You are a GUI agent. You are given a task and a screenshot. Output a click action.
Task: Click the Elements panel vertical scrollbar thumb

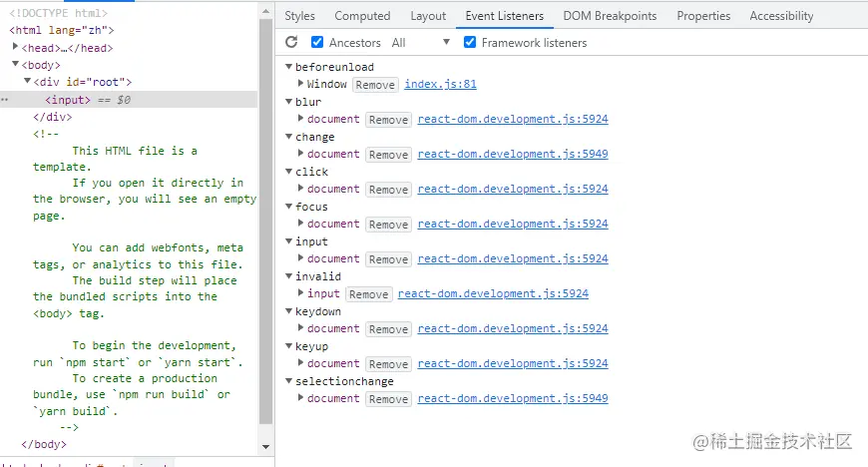[x=265, y=222]
